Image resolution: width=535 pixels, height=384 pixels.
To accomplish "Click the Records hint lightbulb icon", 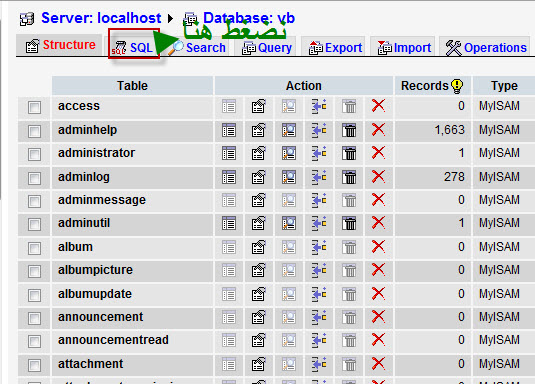I will 457,86.
